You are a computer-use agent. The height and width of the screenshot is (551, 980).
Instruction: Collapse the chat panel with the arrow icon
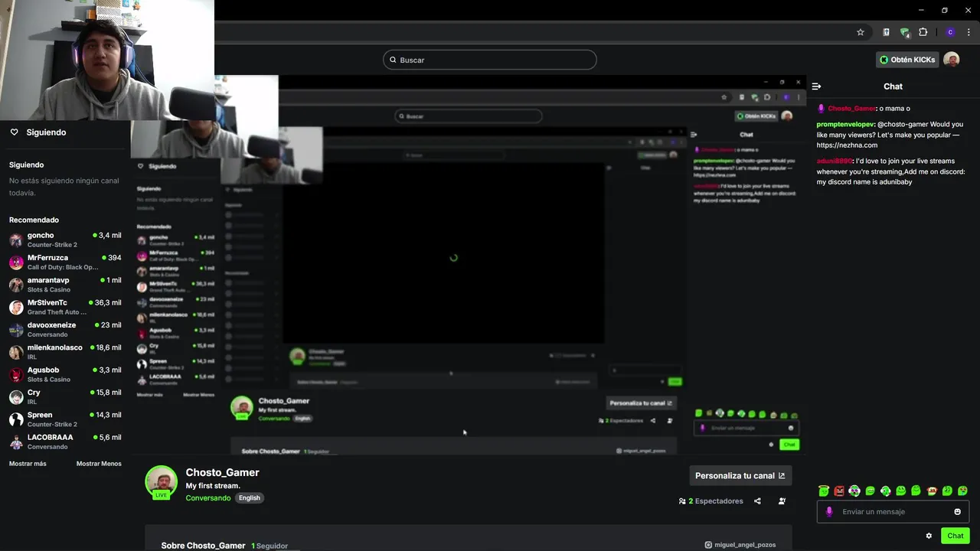(817, 86)
